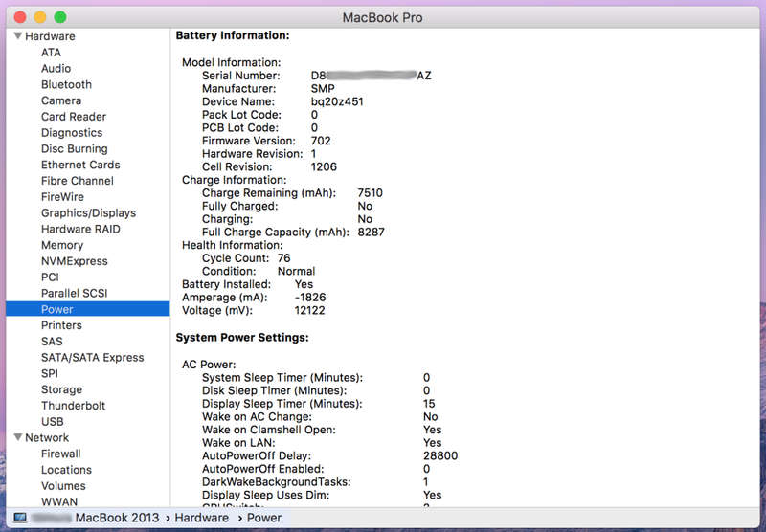The width and height of the screenshot is (766, 532).
Task: Click Cell Revision value 1206
Action: point(324,166)
